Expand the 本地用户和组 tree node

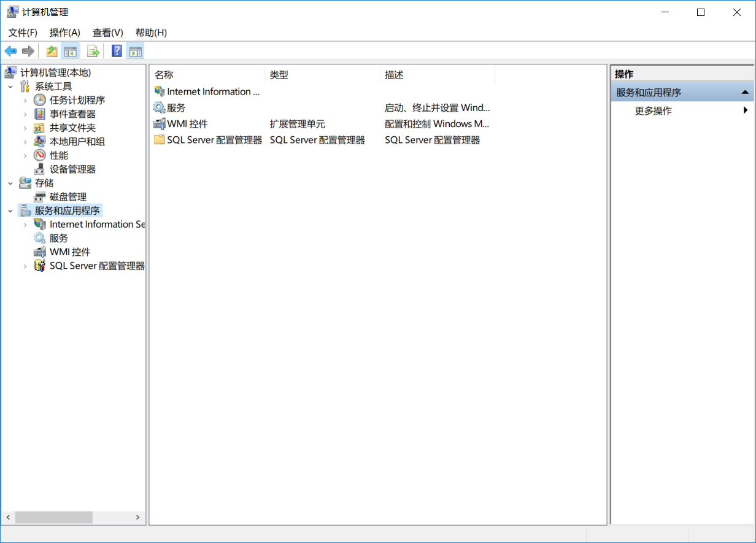(25, 142)
